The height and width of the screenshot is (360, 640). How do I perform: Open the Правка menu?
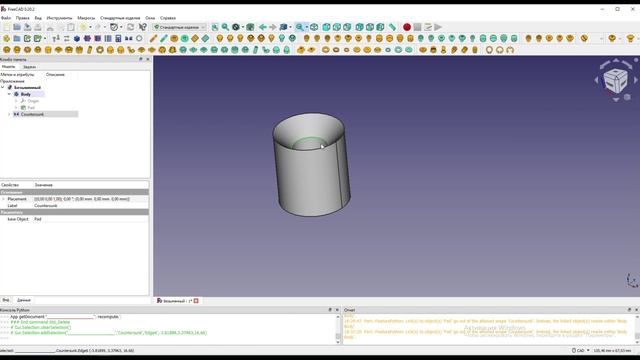pyautogui.click(x=22, y=18)
